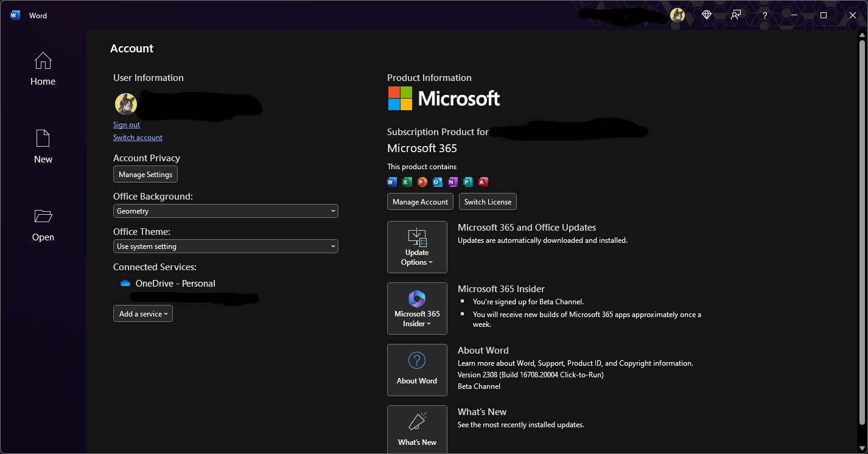
Task: Click the OneNote icon in product contents
Action: pyautogui.click(x=452, y=181)
